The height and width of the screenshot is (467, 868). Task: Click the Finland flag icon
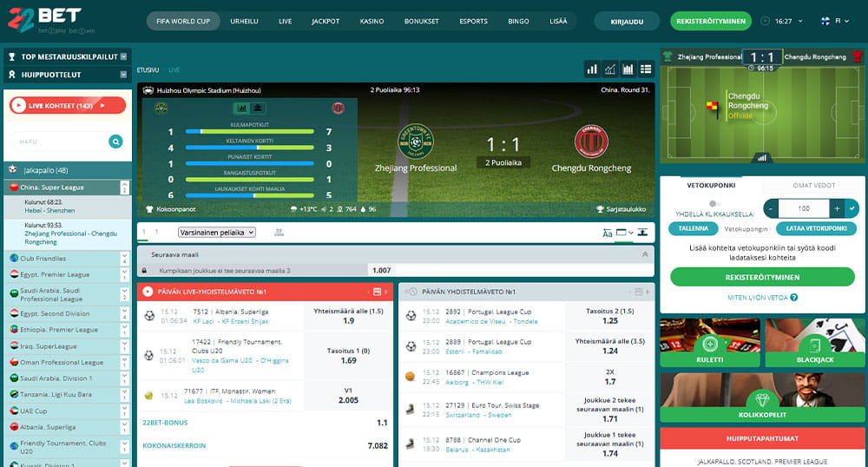825,21
